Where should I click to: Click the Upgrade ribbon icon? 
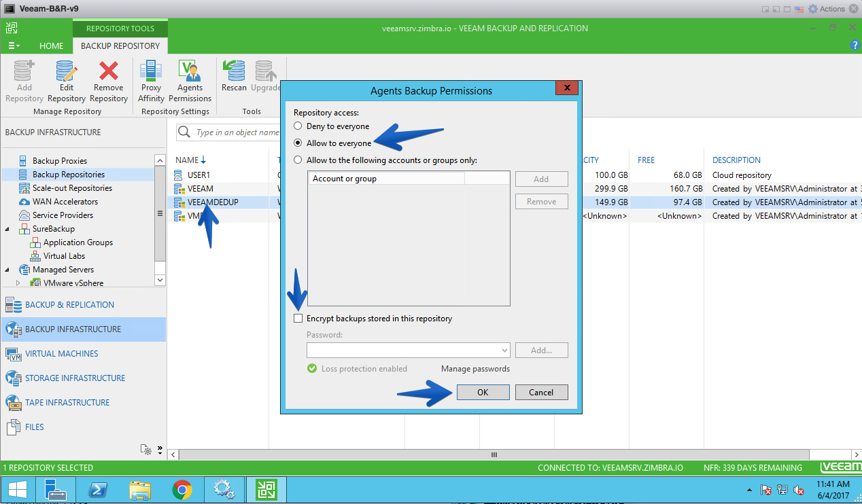(265, 76)
